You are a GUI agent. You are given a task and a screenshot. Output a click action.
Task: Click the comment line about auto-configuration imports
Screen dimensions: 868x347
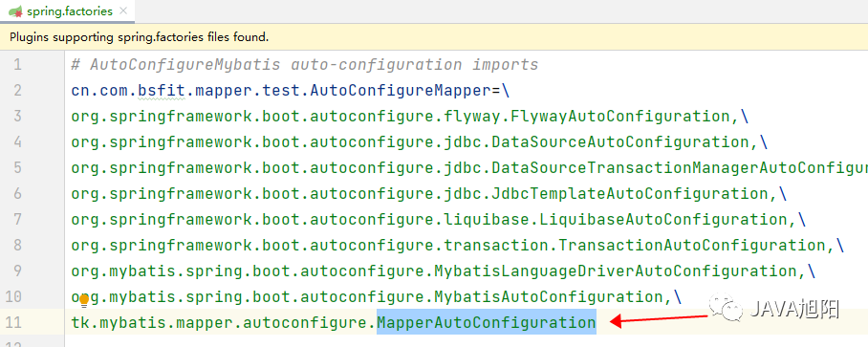304,65
